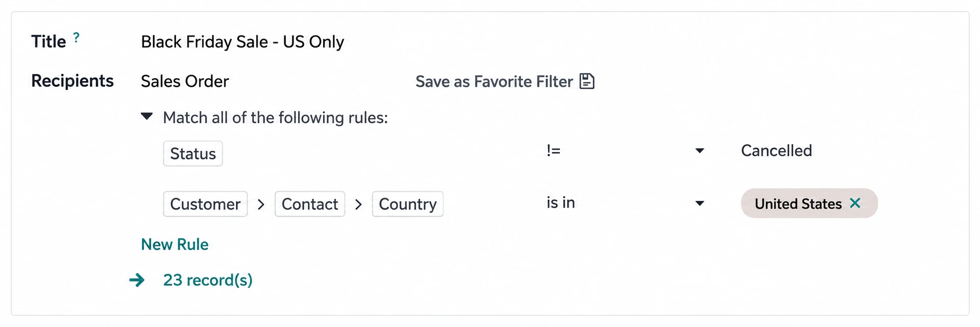Click the save filter floppy disk icon
Image resolution: width=980 pixels, height=327 pixels.
click(x=587, y=81)
